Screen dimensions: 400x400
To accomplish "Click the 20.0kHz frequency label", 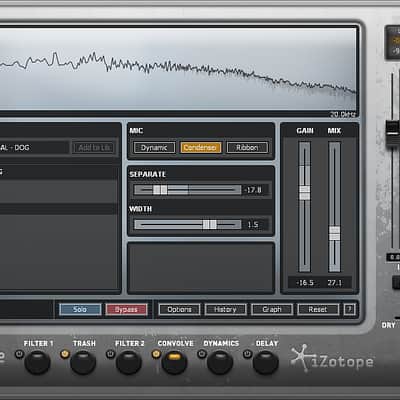I will click(x=343, y=114).
